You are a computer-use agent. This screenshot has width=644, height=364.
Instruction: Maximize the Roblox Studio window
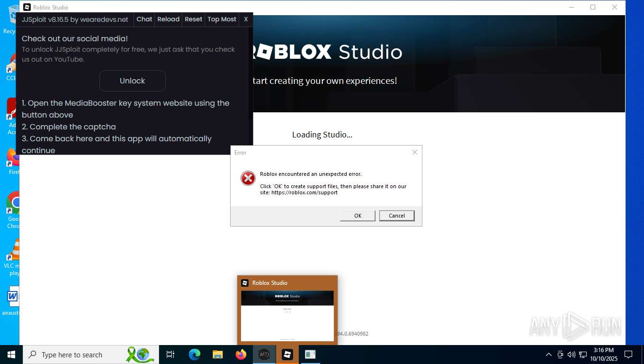(x=593, y=7)
